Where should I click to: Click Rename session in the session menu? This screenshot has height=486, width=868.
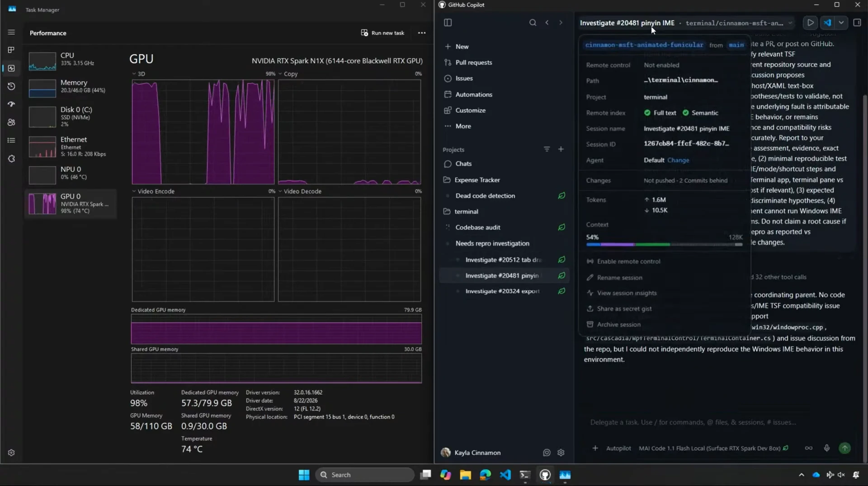click(619, 277)
